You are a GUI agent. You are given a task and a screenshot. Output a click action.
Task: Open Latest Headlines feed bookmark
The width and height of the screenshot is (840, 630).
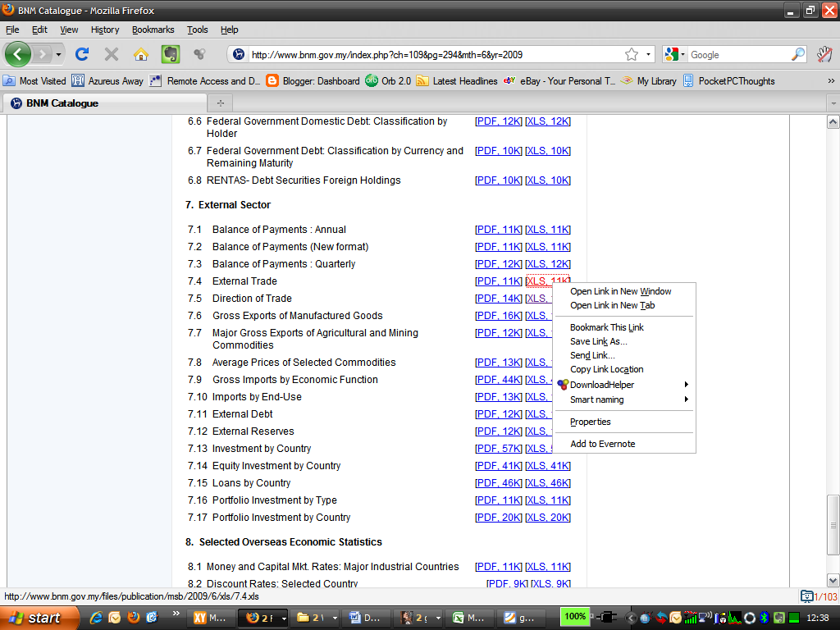[x=457, y=81]
